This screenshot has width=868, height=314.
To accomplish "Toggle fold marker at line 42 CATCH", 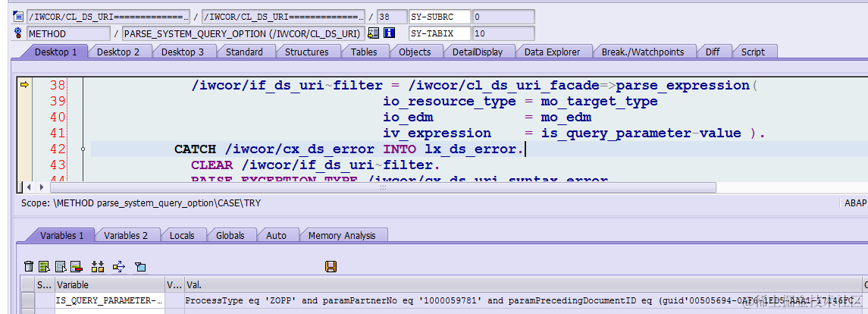I will tap(83, 149).
